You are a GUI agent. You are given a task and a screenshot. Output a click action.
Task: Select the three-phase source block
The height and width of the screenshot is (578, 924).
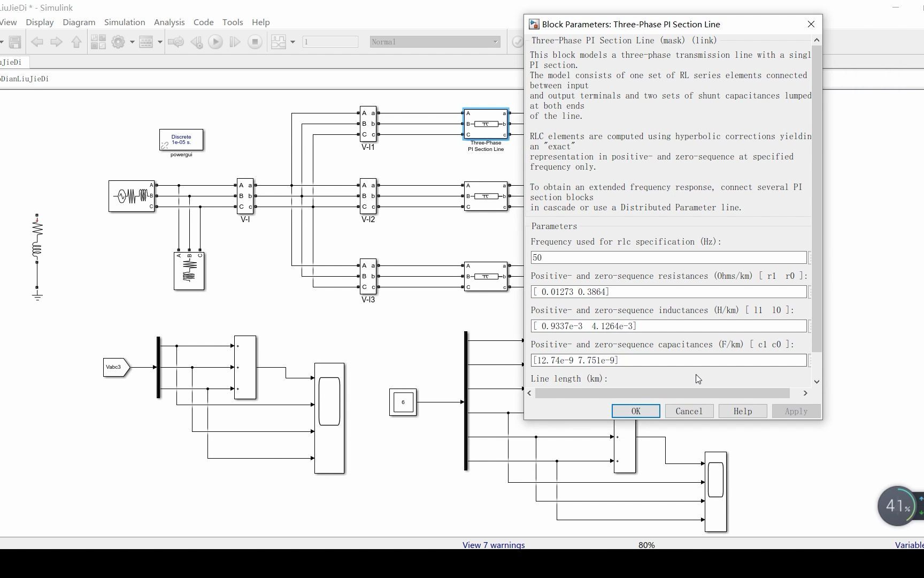(x=132, y=196)
